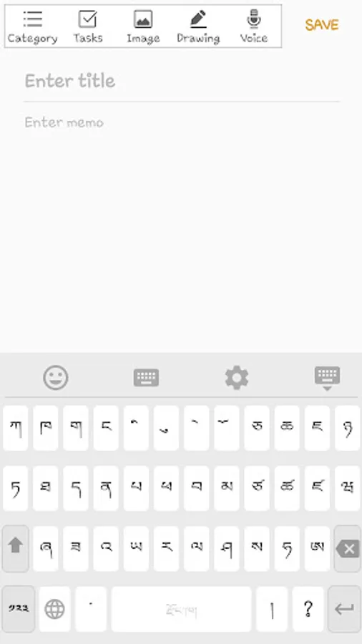The image size is (362, 644).
Task: Click SAVE to store the memo
Action: tap(322, 25)
